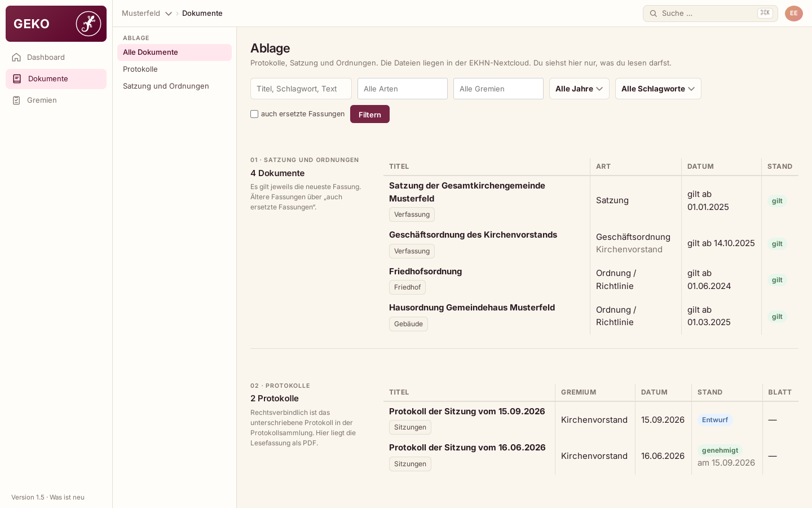Click the '2 Protokolle' heading

click(x=275, y=398)
